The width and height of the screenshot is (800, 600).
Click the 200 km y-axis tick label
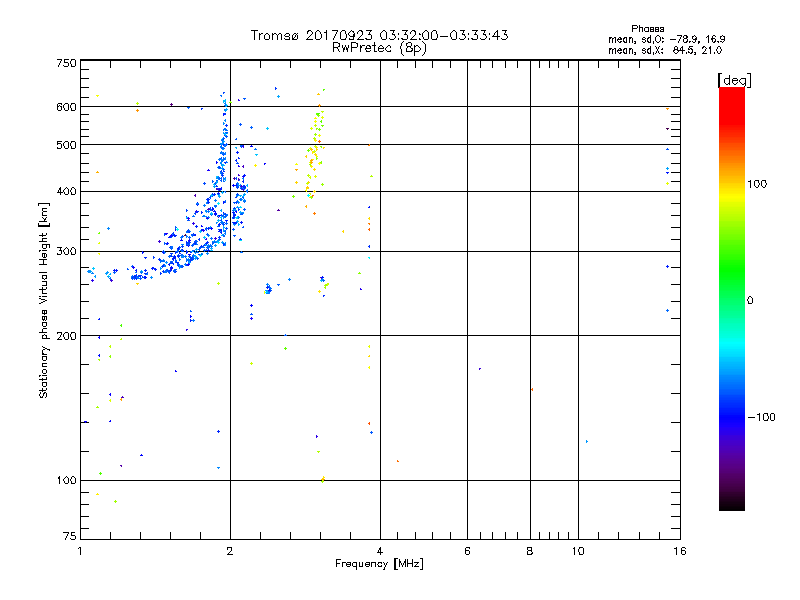tap(66, 336)
